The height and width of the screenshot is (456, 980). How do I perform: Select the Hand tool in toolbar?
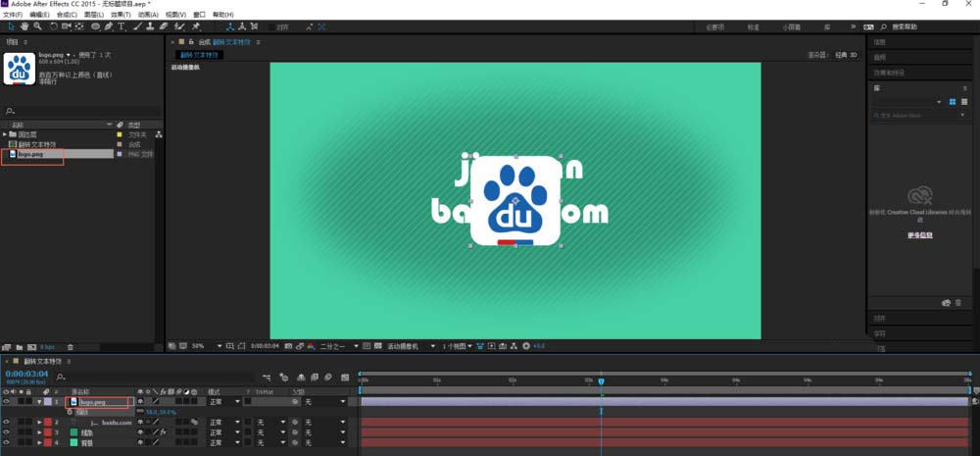[x=24, y=26]
